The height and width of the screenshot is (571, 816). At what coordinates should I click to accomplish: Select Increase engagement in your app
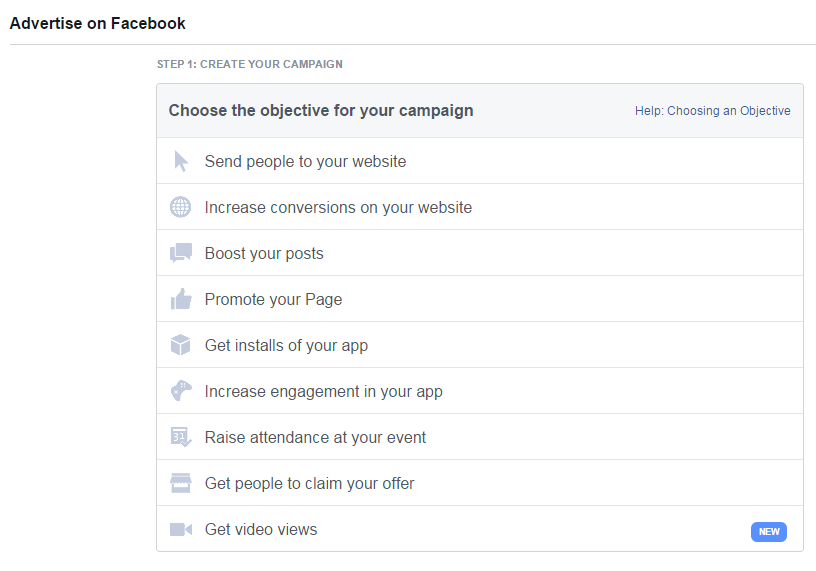323,391
